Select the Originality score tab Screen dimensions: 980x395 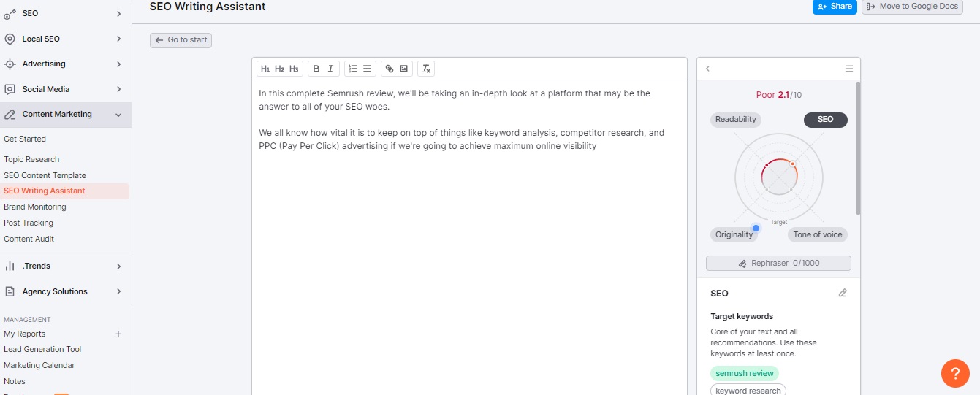click(x=734, y=234)
